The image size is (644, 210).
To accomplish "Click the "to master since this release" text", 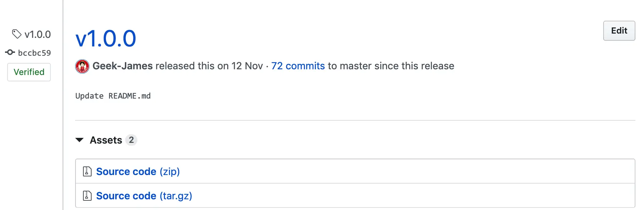I will point(391,66).
